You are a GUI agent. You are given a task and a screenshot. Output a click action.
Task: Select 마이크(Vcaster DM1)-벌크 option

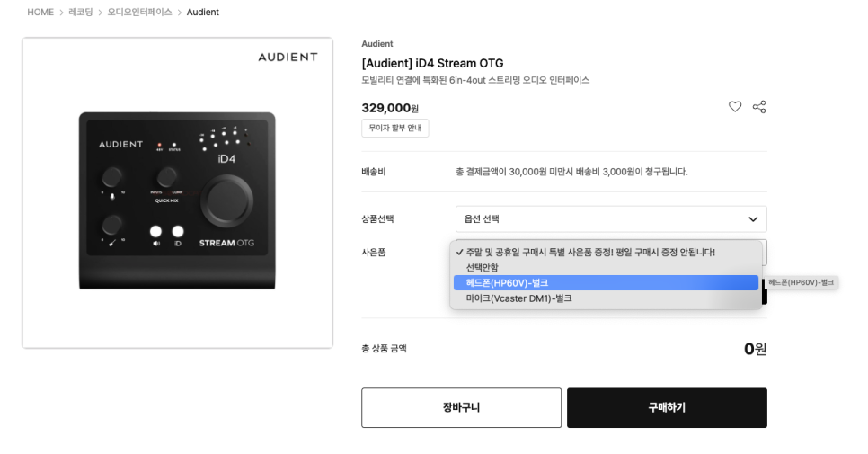(x=606, y=298)
